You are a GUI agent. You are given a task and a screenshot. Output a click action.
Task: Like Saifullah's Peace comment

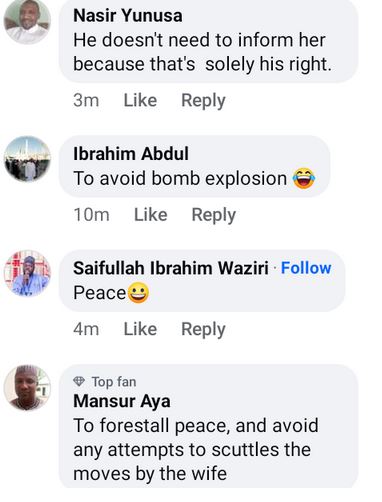pos(140,329)
